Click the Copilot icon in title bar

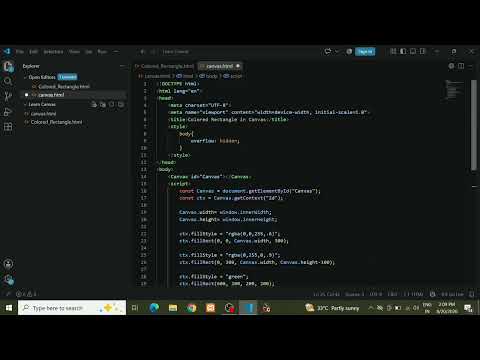328,51
